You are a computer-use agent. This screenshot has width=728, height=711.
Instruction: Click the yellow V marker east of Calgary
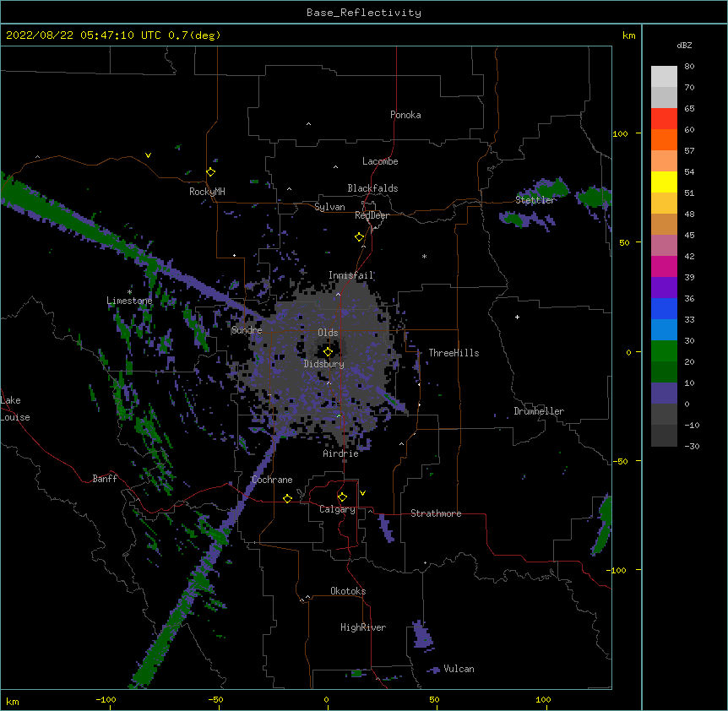(362, 493)
